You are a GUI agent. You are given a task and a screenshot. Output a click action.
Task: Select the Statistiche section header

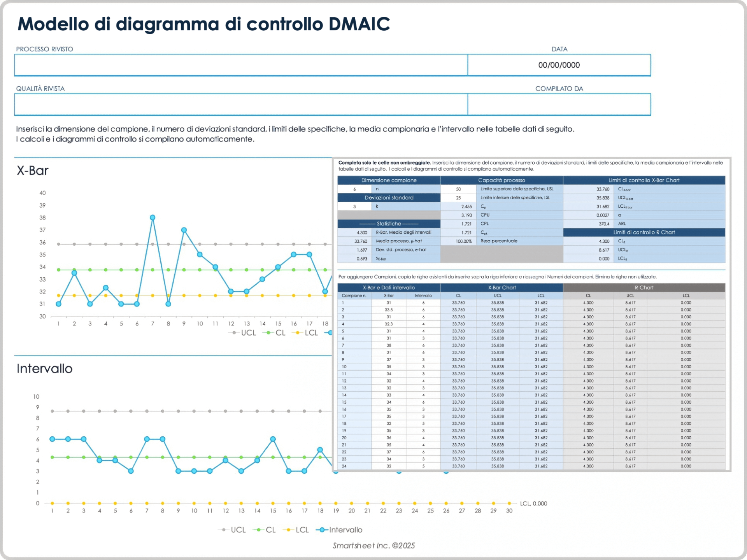click(389, 224)
